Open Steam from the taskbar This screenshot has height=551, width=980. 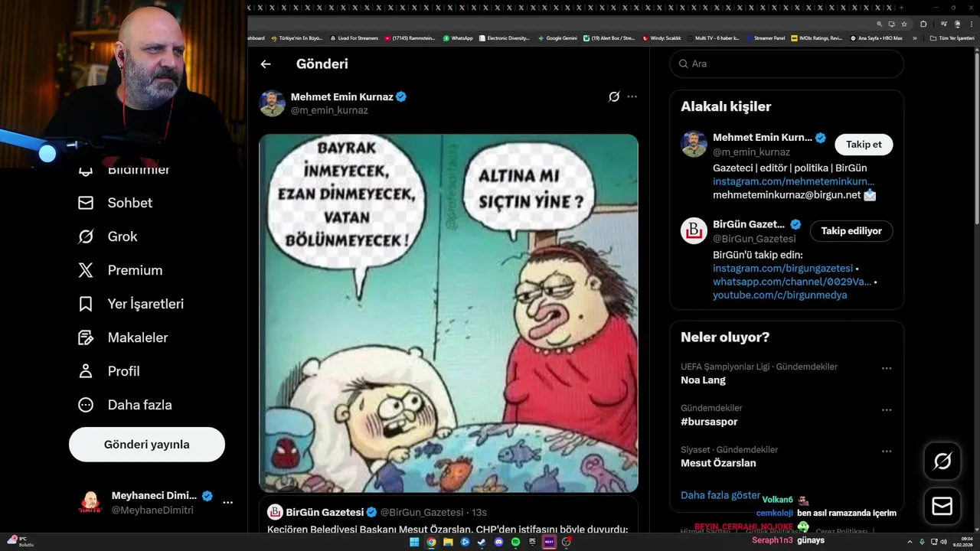coord(482,542)
